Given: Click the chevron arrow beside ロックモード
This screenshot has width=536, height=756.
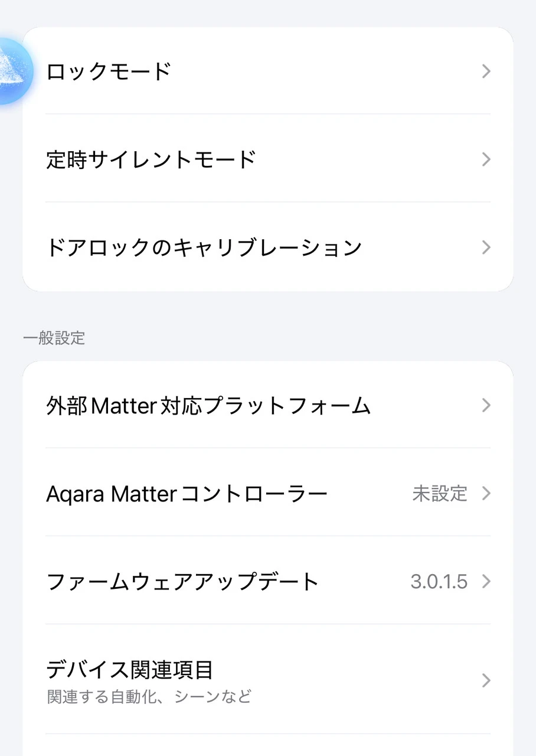Looking at the screenshot, I should [x=486, y=71].
